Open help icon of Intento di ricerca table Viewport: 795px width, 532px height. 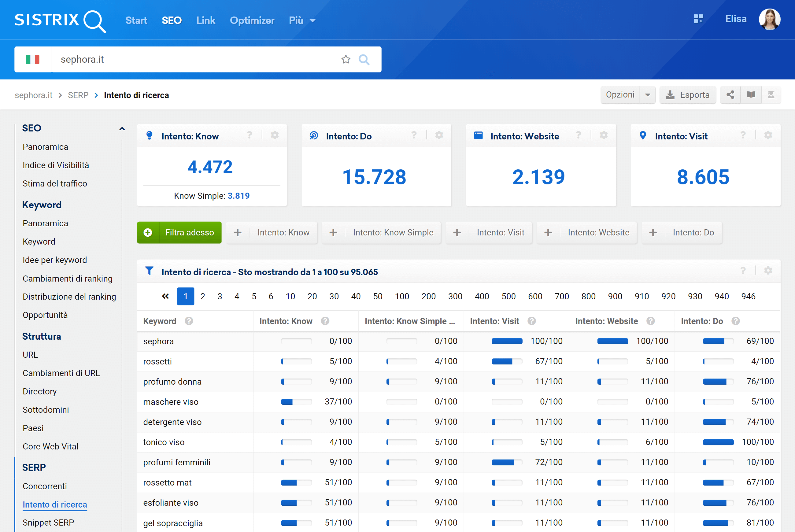pos(743,271)
